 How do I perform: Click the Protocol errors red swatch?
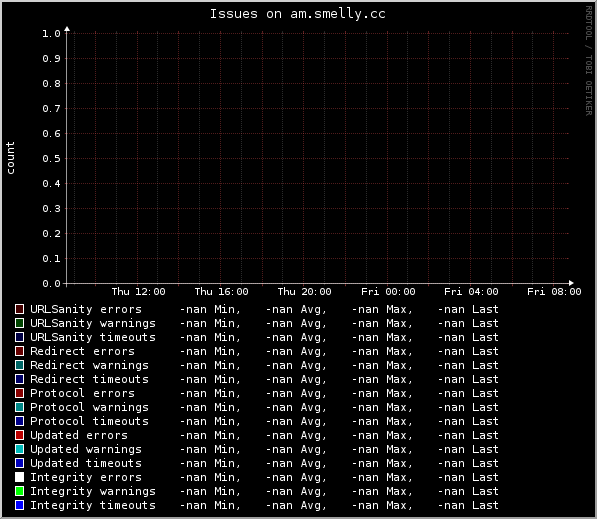pyautogui.click(x=19, y=393)
